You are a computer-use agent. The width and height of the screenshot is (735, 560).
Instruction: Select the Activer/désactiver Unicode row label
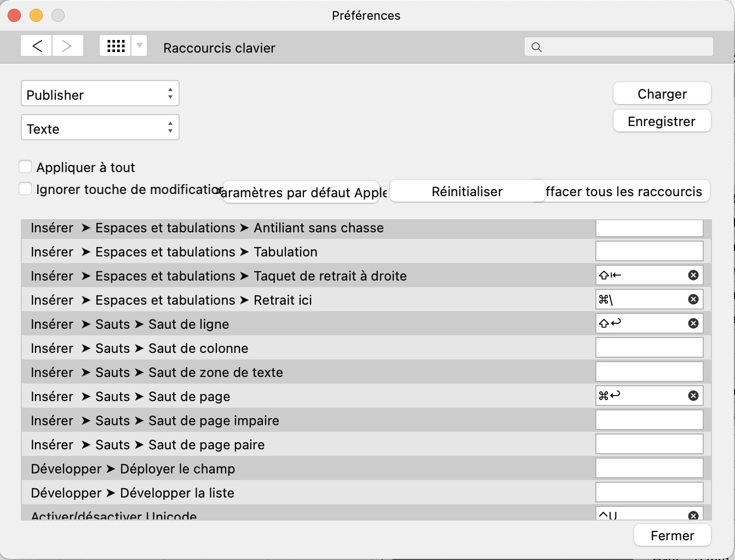pos(114,516)
